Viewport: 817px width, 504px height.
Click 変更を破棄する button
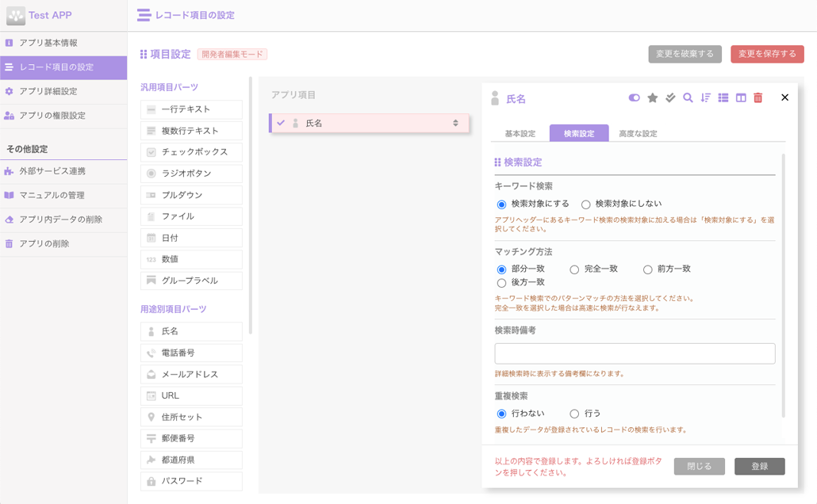(x=685, y=54)
